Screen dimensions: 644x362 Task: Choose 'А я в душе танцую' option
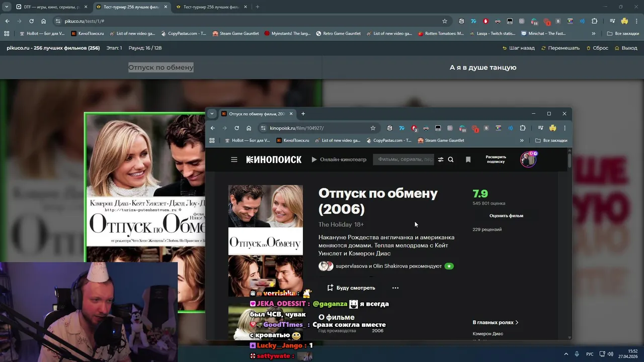483,67
